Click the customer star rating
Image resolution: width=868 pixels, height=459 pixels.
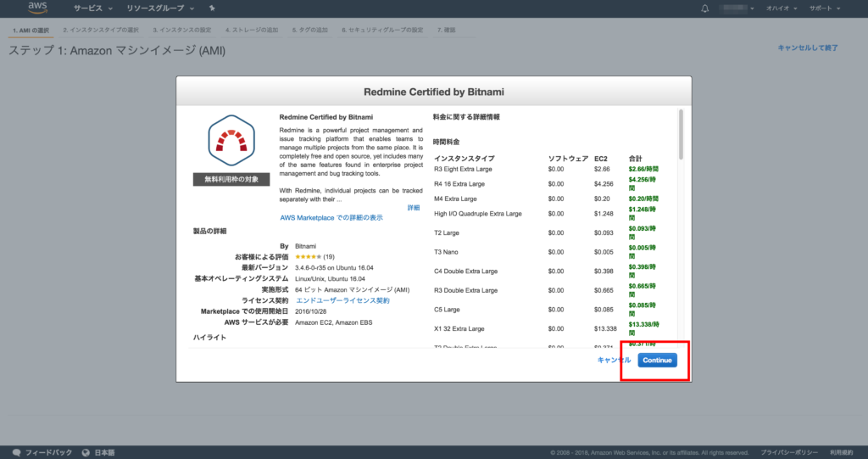pos(308,256)
